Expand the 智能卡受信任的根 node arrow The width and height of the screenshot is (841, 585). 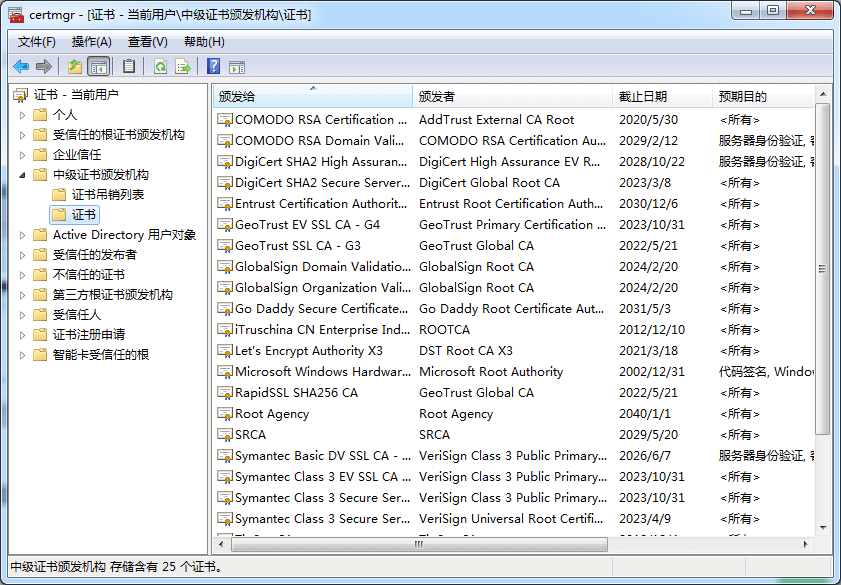coord(23,355)
